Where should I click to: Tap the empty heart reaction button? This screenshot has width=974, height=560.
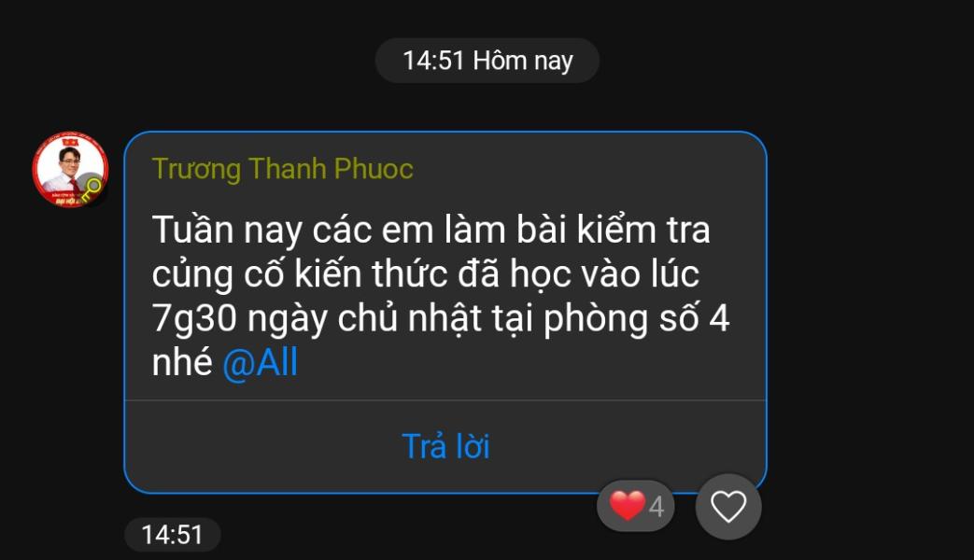pos(728,507)
